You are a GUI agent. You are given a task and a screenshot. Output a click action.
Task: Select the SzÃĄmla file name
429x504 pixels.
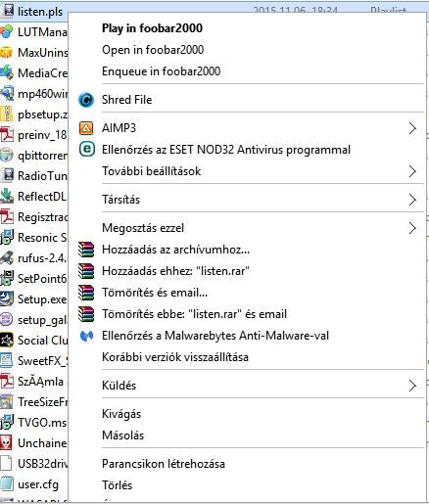pos(40,381)
